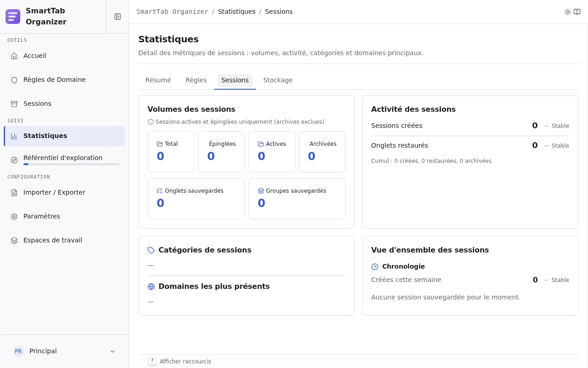Click the Référentiel d'exploration compass icon

coord(14,160)
